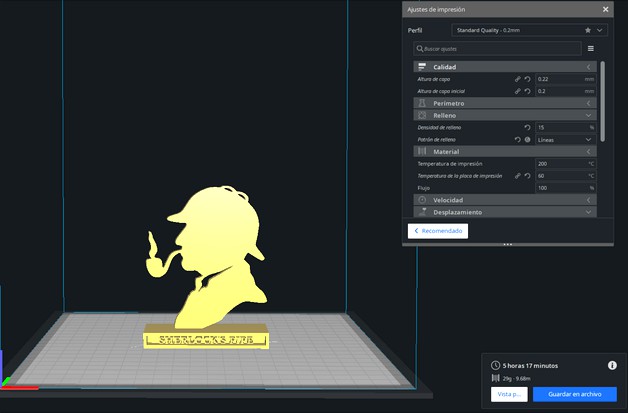Open the Vista previa button
Viewport: 628px width, 413px height.
(509, 395)
